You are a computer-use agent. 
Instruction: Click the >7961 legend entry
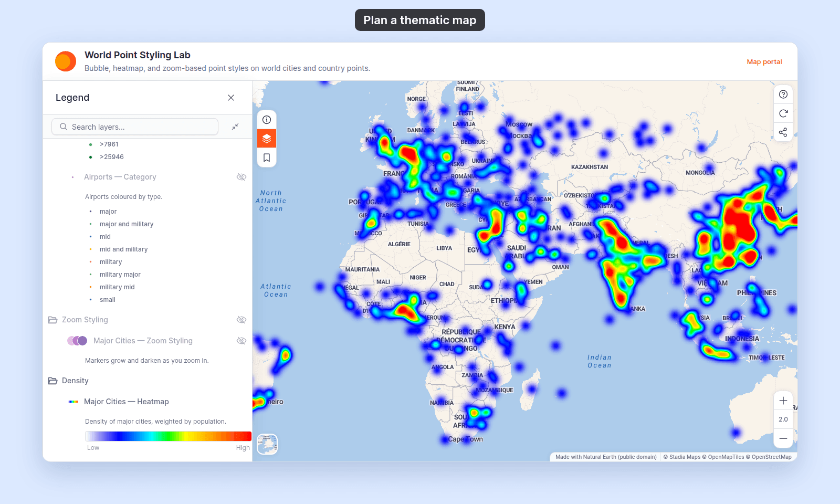(x=109, y=144)
